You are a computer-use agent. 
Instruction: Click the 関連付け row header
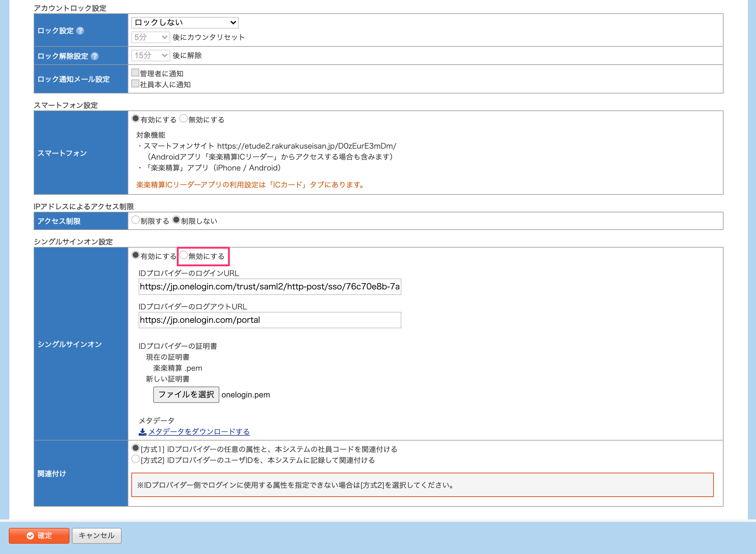(x=81, y=474)
